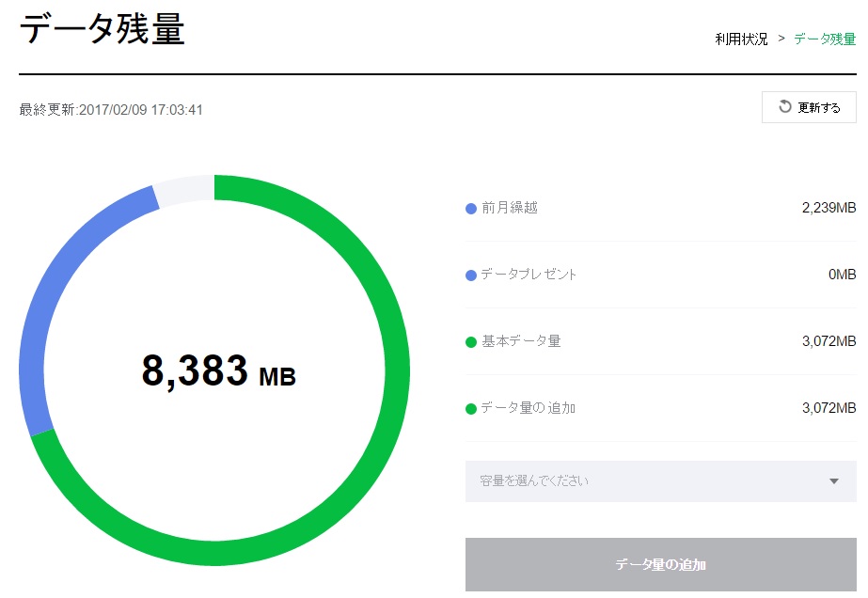This screenshot has height=598, width=868.
Task: Click the 2,239MB value
Action: pyautogui.click(x=829, y=208)
